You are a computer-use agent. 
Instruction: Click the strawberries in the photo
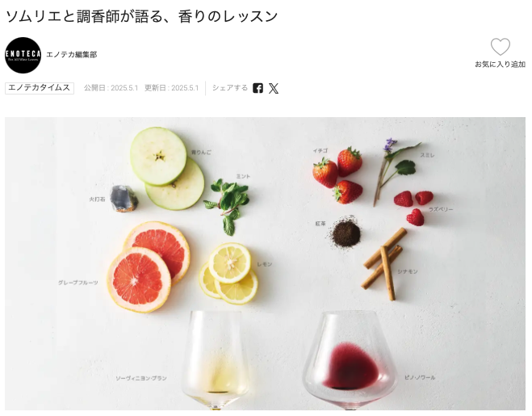coord(338,175)
